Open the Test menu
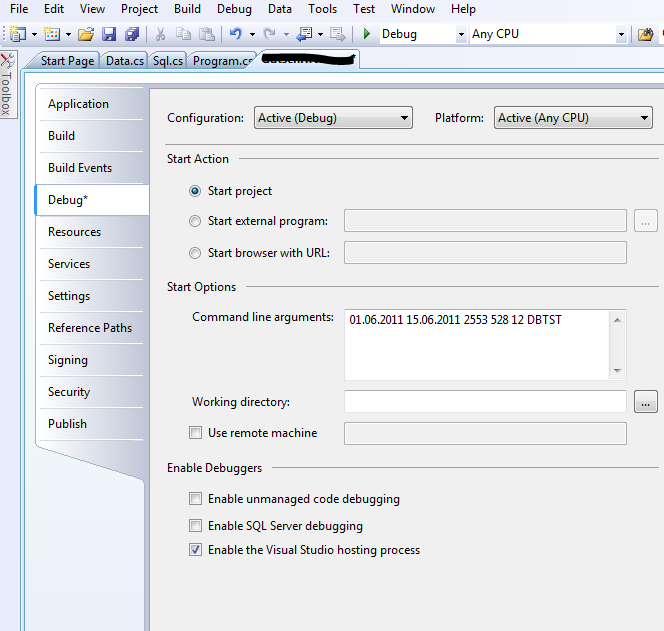 click(x=364, y=9)
